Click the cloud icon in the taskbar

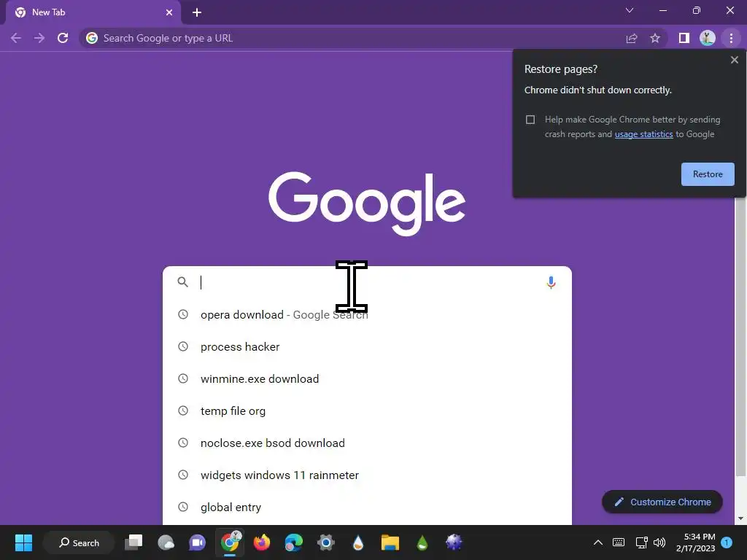(166, 542)
